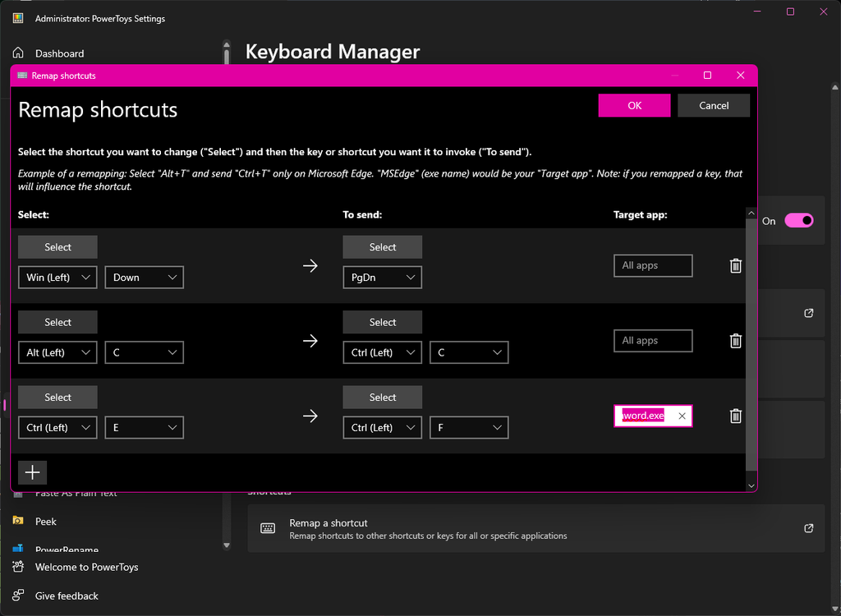Open Remap a shortcut via external link icon

[x=808, y=528]
